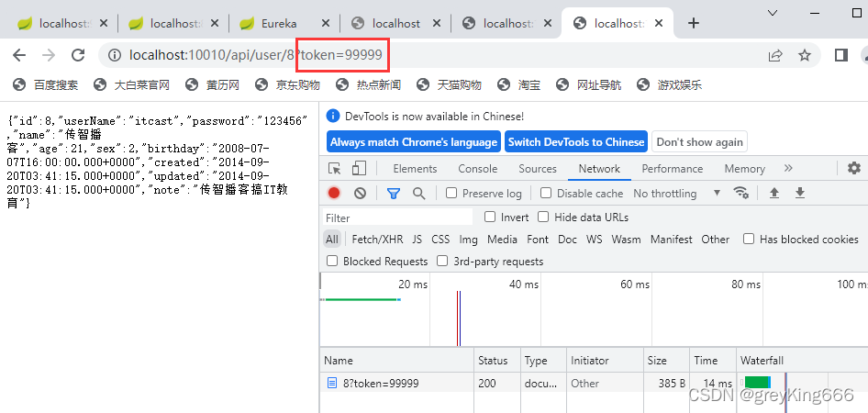
Task: Filter requests by JS type
Action: (x=417, y=240)
